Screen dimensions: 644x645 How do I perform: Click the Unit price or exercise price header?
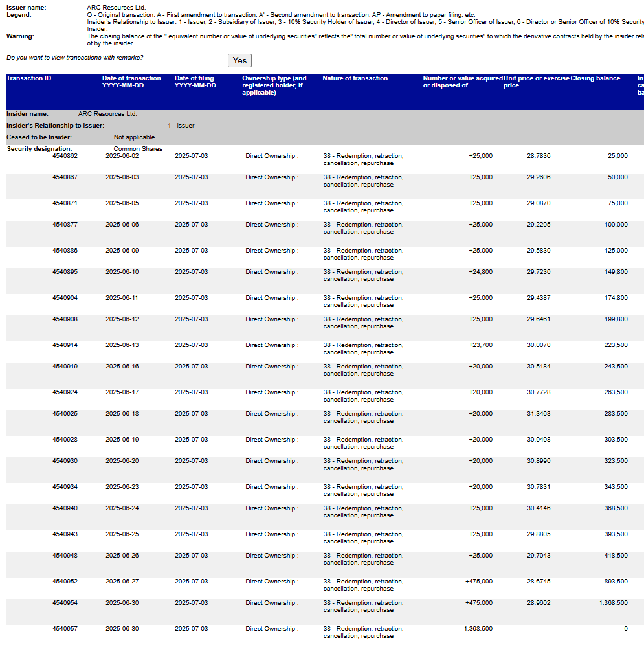point(533,82)
